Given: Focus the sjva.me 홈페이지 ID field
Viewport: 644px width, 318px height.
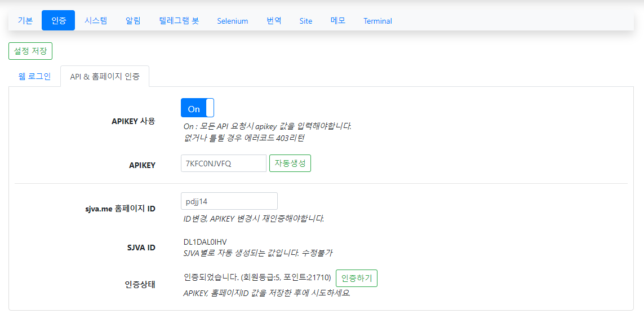Looking at the screenshot, I should point(229,201).
